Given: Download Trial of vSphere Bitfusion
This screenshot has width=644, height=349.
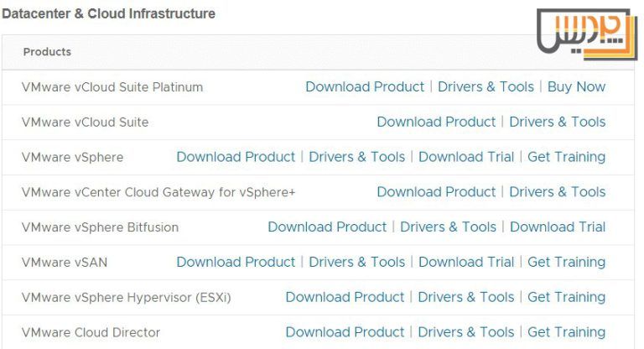Looking at the screenshot, I should [558, 227].
